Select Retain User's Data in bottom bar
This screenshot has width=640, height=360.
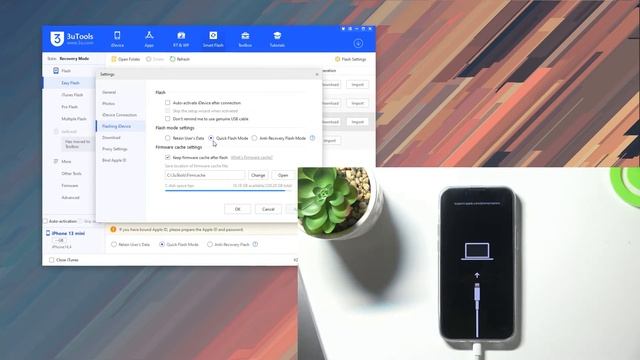[x=114, y=244]
